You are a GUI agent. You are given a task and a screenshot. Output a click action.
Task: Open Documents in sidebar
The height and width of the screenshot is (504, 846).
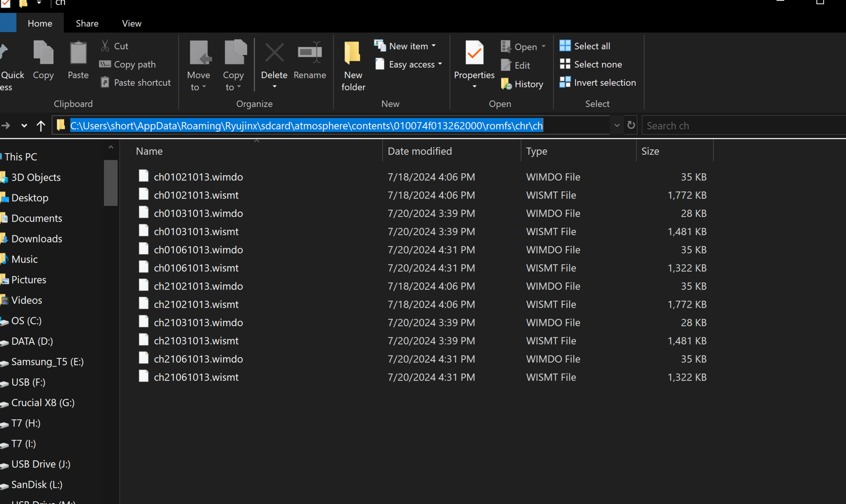37,218
